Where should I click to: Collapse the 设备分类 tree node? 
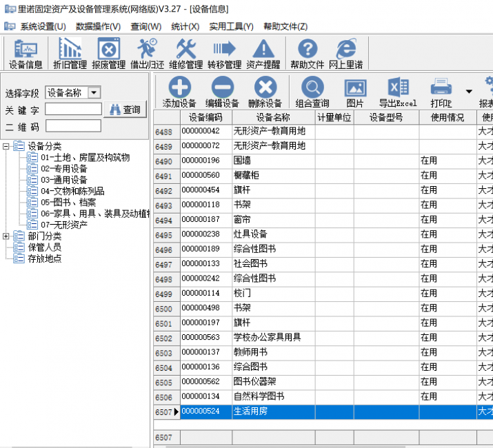[x=6, y=146]
